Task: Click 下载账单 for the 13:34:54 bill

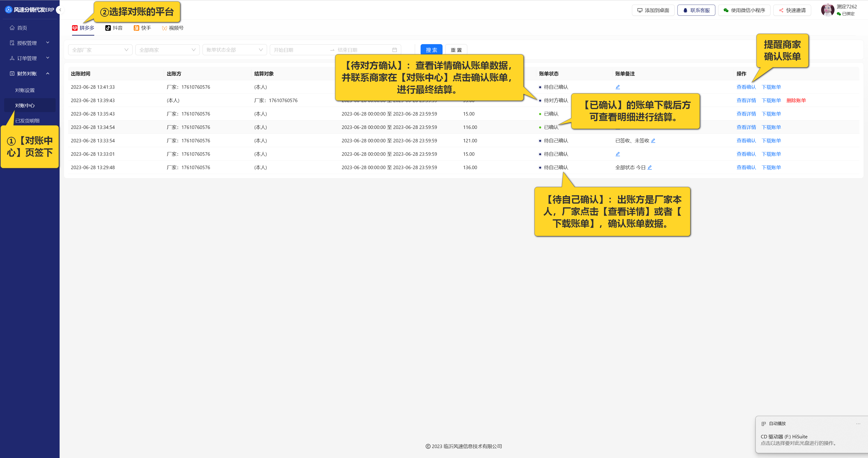Action: coord(771,127)
